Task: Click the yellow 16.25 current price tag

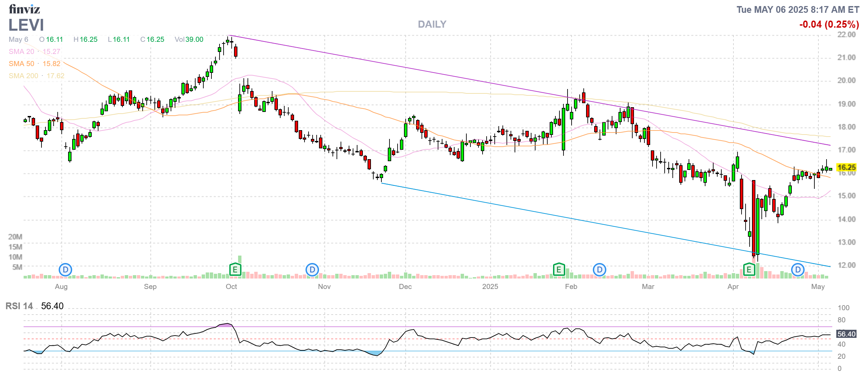Action: (x=846, y=167)
